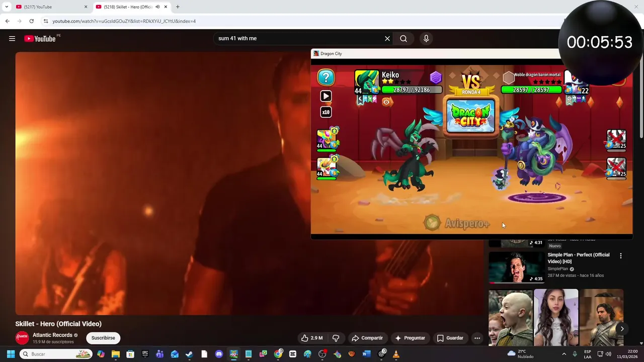Image resolution: width=644 pixels, height=362 pixels.
Task: Click the auto-play battle button in Dragon City
Action: (326, 96)
